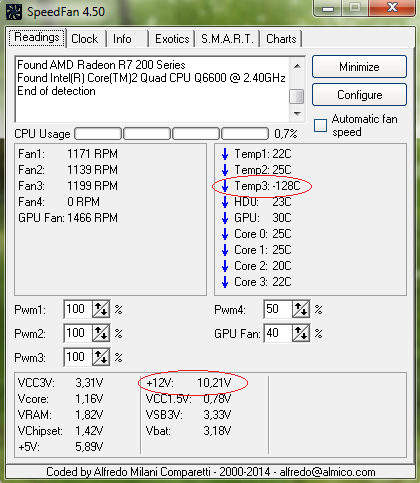The height and width of the screenshot is (483, 420).
Task: Click the +5V 5,89V reading
Action: 60,447
